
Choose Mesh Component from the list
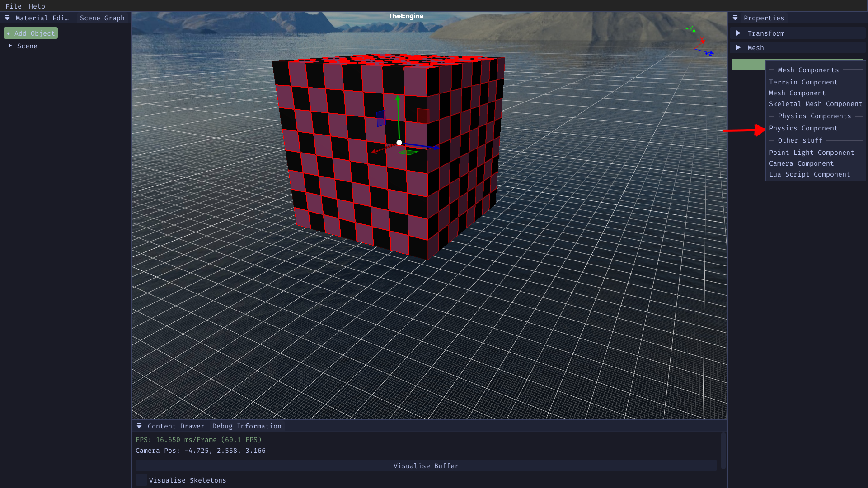pos(797,93)
